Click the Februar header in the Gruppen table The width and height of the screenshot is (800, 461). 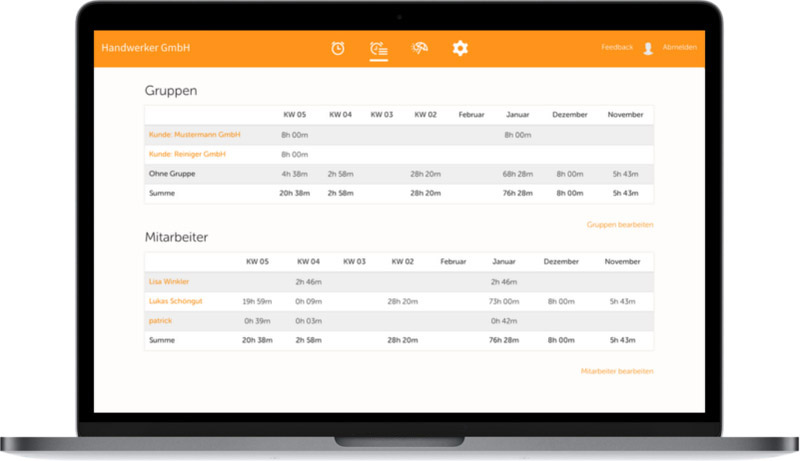point(471,114)
